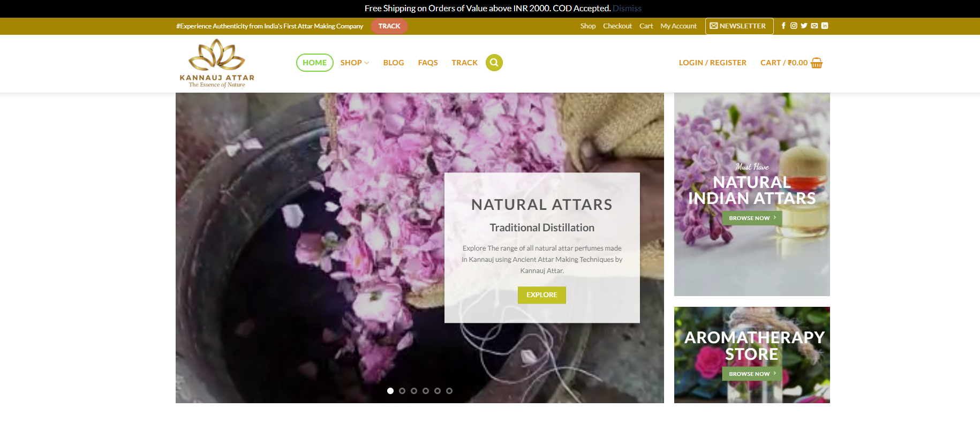Viewport: 980px width, 423px height.
Task: Browse Now under Aromatherapy Store
Action: [752, 374]
